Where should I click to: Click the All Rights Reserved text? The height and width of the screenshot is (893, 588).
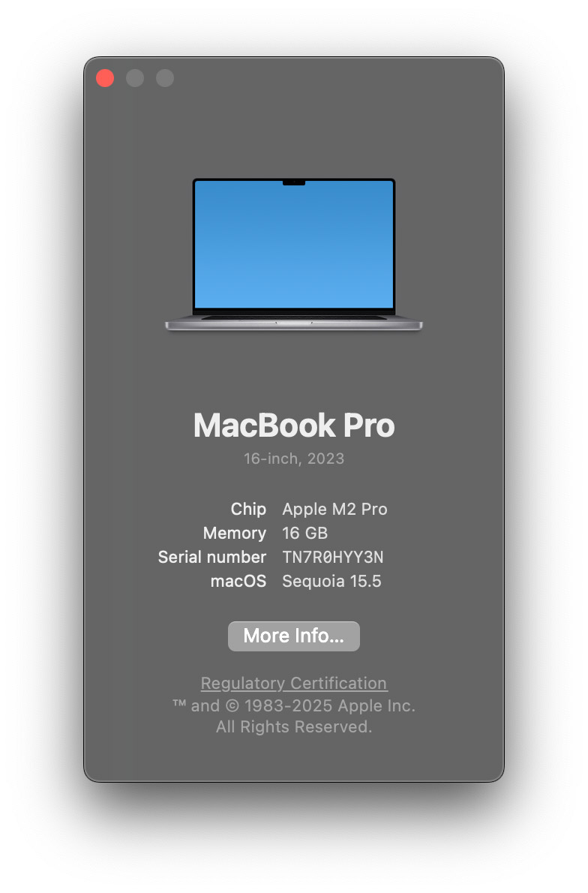pos(294,726)
